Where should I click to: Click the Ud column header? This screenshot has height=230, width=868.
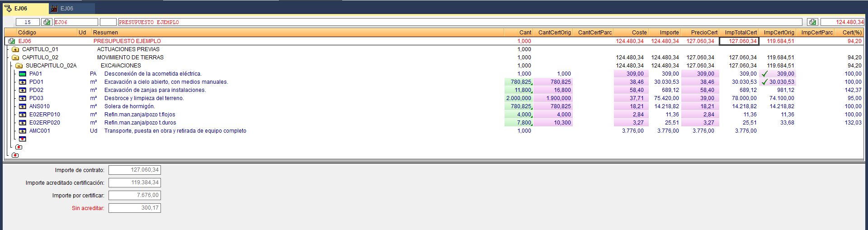click(84, 33)
